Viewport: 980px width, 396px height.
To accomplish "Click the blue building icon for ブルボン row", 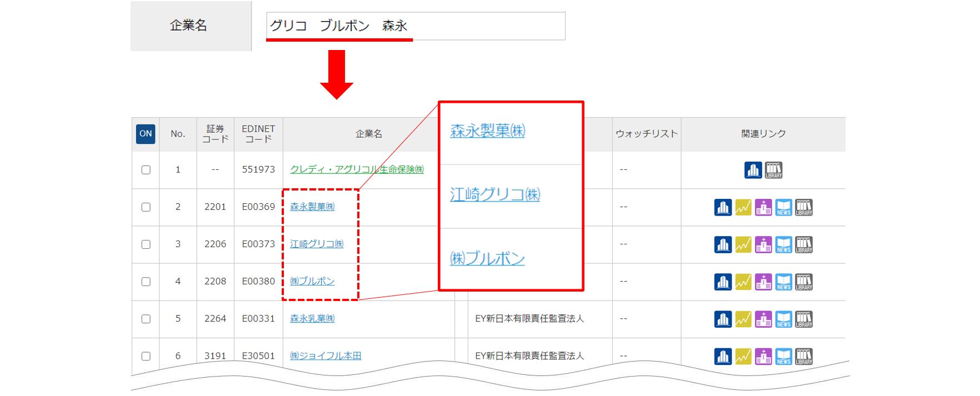I will pos(723,282).
